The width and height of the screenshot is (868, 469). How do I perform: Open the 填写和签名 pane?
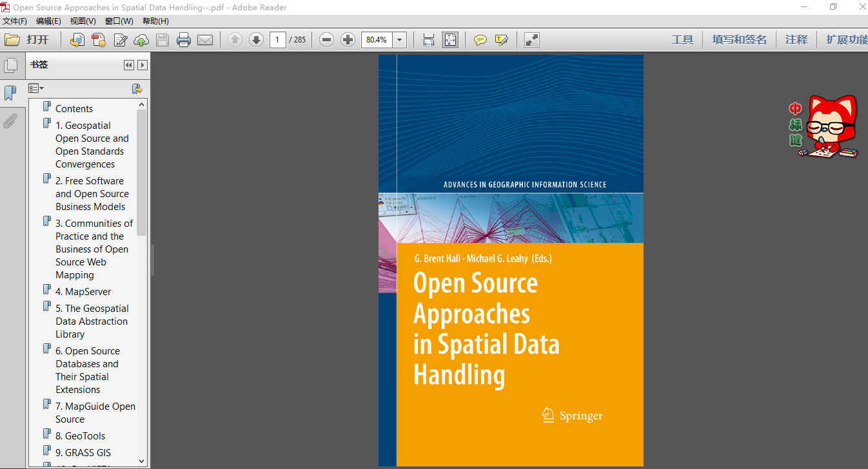[740, 40]
